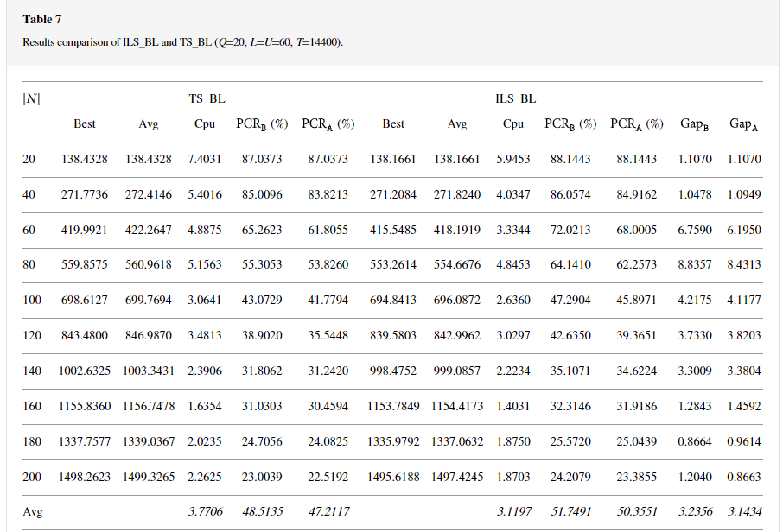Click the table caption mentioning ILS_BL and TS_BL
Image resolution: width=783 pixels, height=532 pixels.
(x=182, y=42)
